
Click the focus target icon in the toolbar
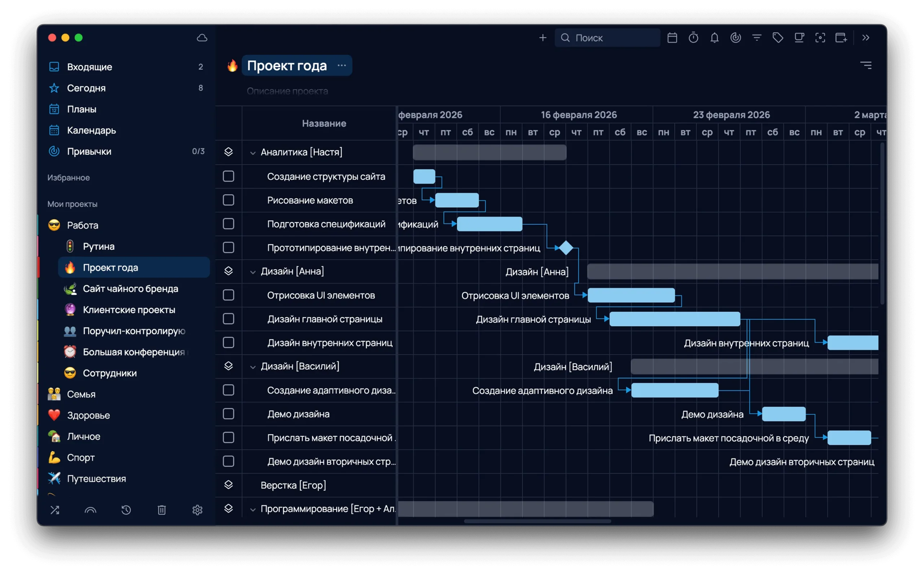click(x=820, y=37)
